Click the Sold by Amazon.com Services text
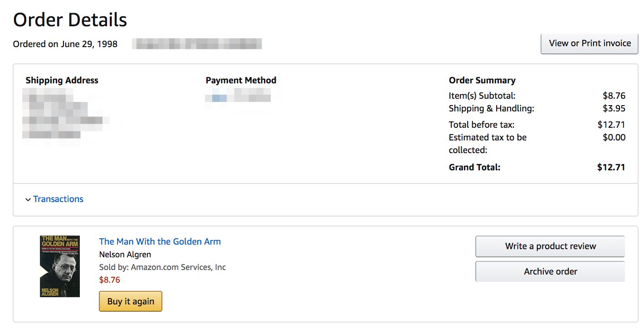 pyautogui.click(x=162, y=267)
